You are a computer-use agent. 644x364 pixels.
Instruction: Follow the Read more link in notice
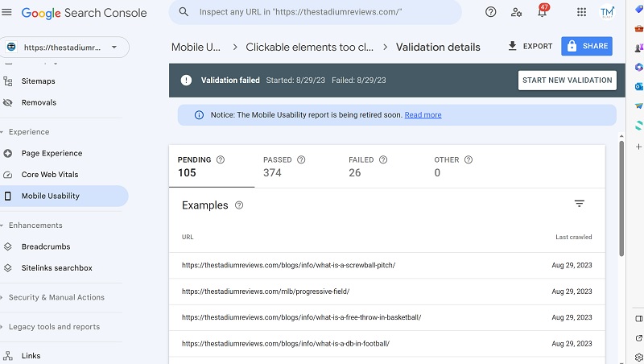pos(423,115)
